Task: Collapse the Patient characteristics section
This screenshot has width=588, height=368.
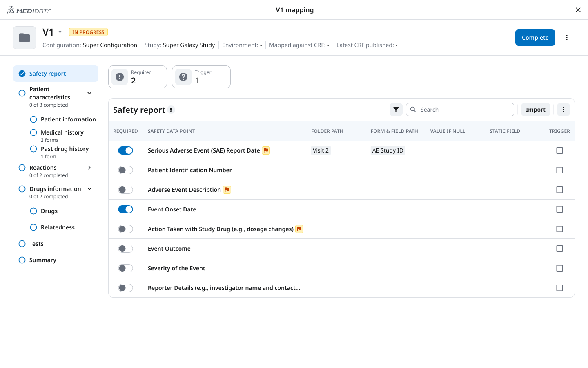Action: (89, 93)
